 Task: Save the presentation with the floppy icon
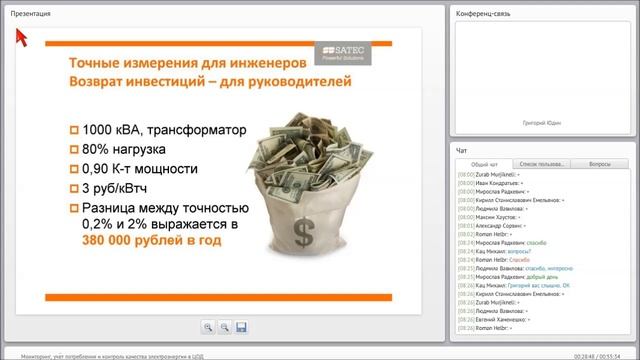[x=241, y=327]
